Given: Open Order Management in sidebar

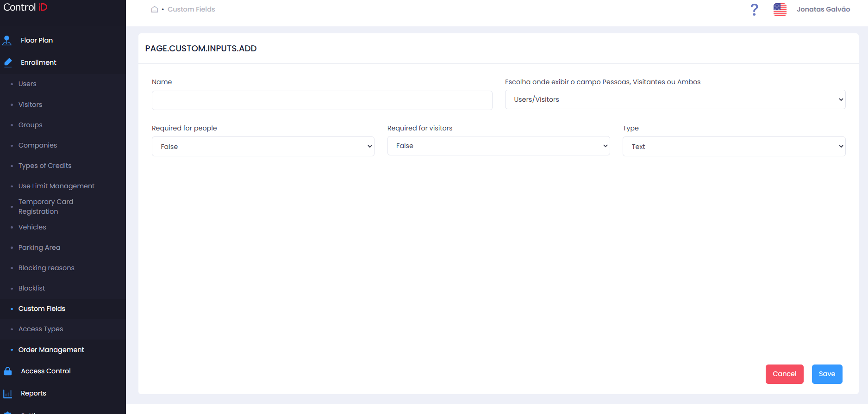Looking at the screenshot, I should pos(51,350).
